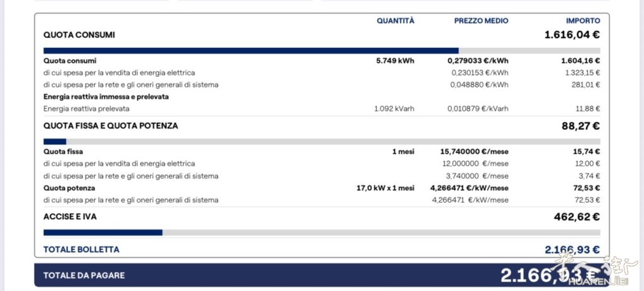The image size is (644, 291).
Task: Select the QUOTA CONSUMI section heading
Action: click(x=79, y=35)
